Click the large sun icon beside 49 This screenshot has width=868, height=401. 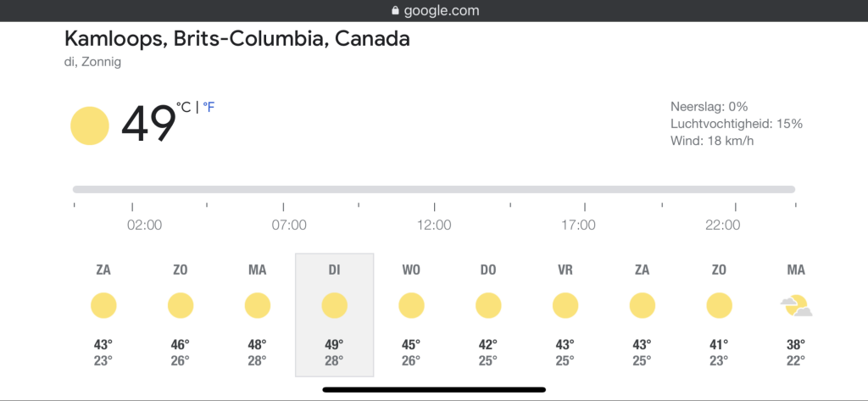click(x=89, y=126)
